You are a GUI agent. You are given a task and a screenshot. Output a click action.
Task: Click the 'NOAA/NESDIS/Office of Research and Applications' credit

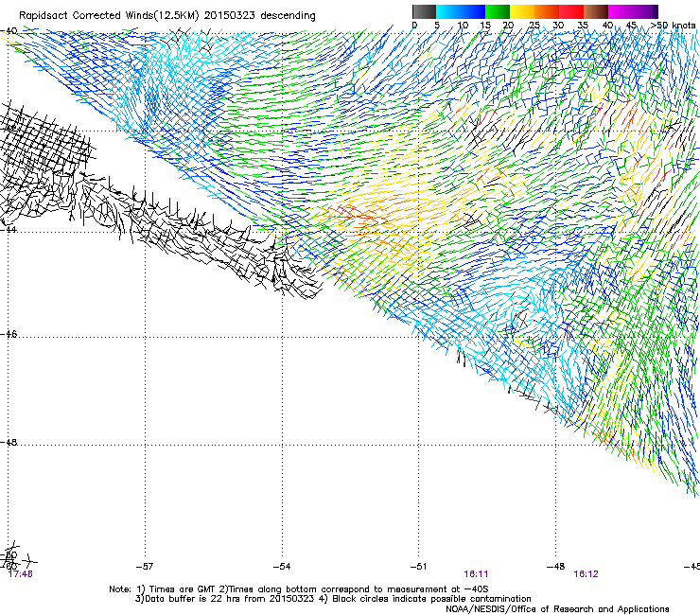(x=557, y=608)
